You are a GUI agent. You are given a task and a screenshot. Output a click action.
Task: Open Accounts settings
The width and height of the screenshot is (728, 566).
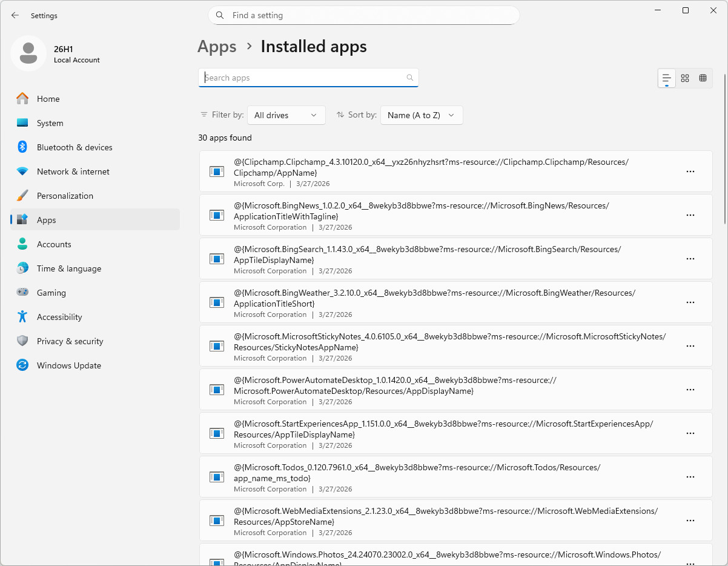click(x=95, y=244)
